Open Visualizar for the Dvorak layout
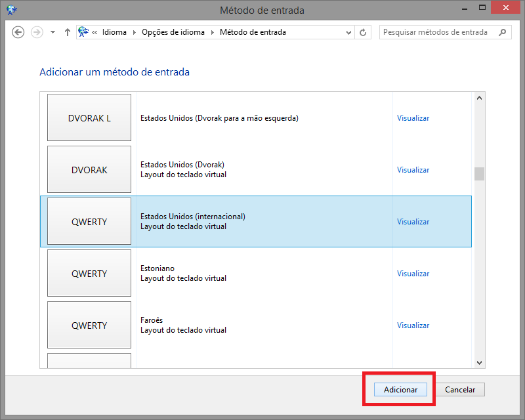Viewport: 525px width, 420px height. tap(413, 169)
